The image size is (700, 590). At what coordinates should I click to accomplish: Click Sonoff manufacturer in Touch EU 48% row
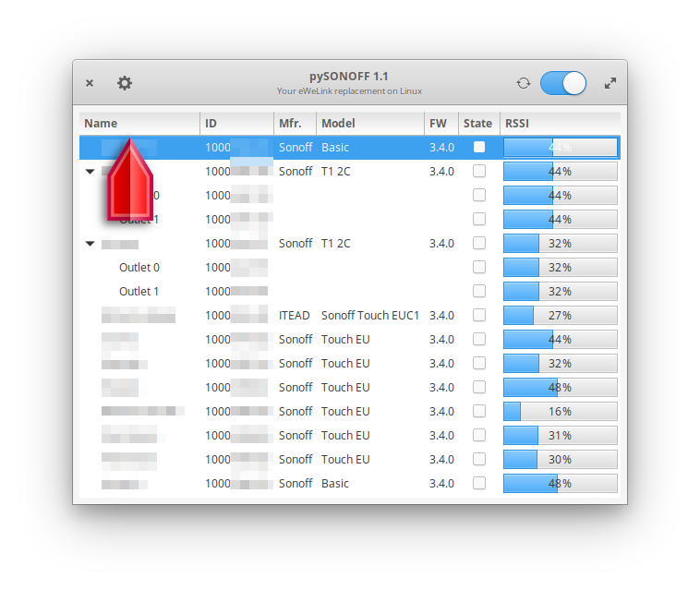296,388
